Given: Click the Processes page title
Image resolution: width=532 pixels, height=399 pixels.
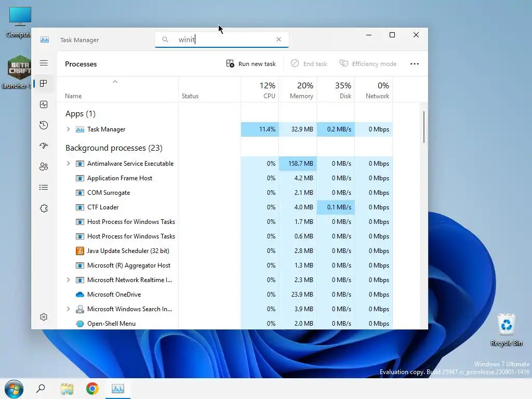Looking at the screenshot, I should [81, 64].
